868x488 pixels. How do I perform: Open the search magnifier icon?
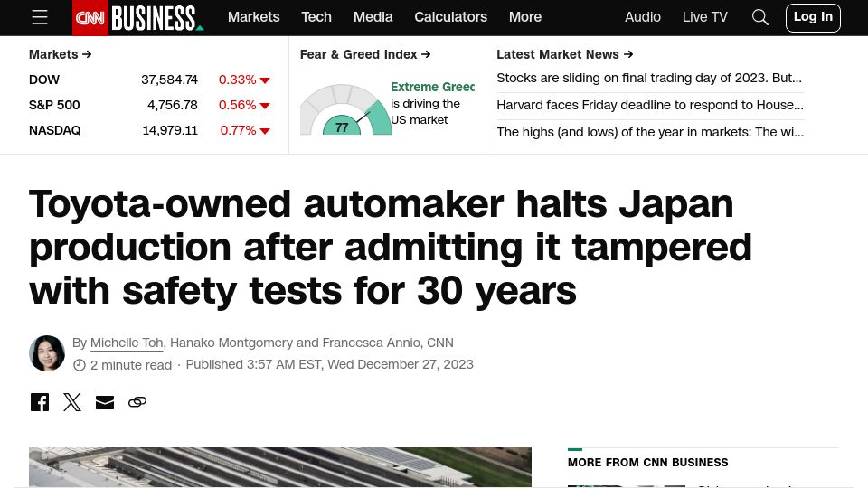click(760, 18)
